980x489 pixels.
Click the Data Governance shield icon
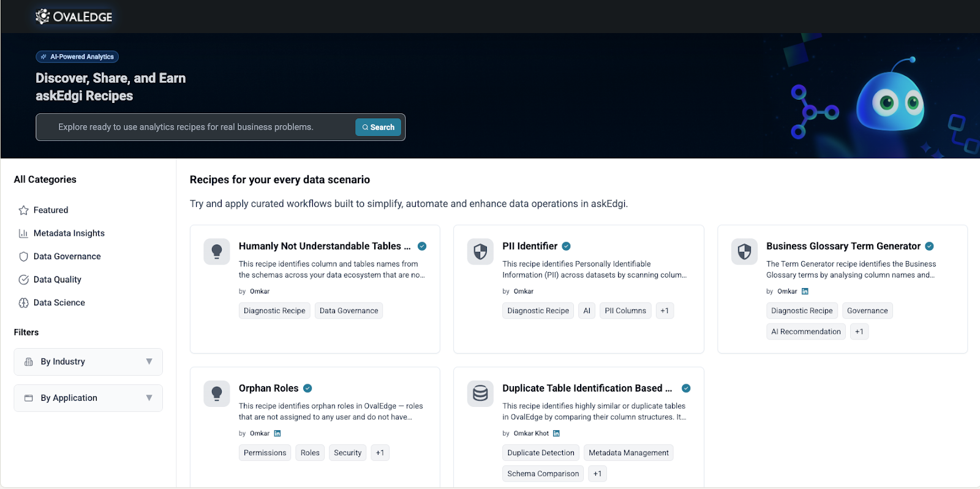(x=24, y=257)
